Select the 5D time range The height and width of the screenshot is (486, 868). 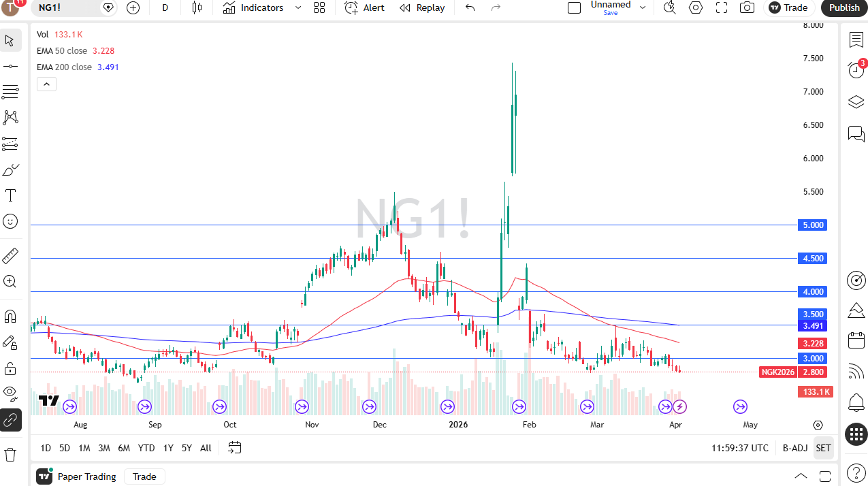click(65, 448)
